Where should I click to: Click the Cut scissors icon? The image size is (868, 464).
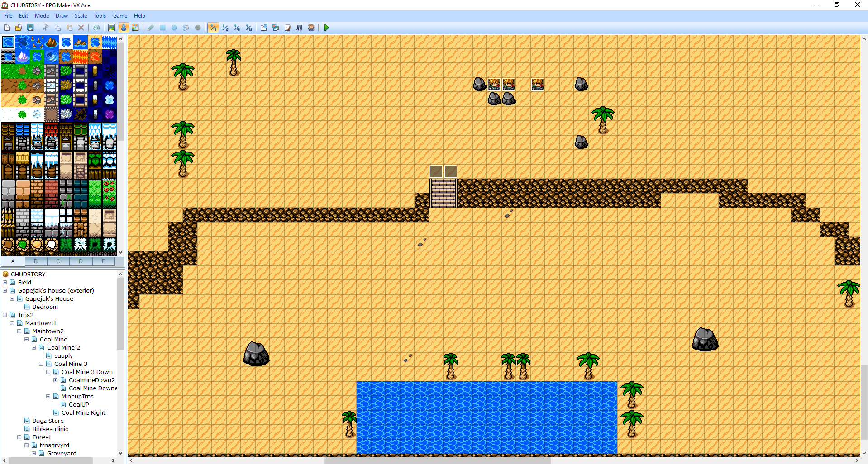click(x=46, y=28)
